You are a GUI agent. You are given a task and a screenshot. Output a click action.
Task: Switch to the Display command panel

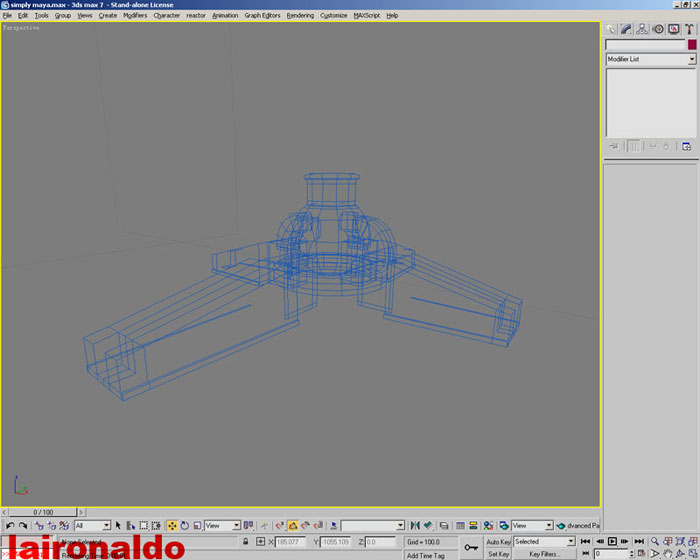click(674, 29)
